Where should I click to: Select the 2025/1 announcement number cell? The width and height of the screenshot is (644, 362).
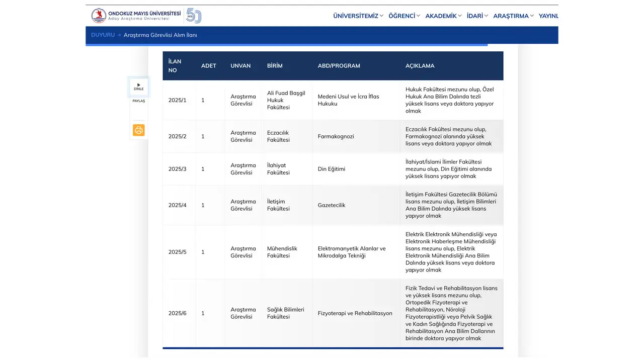(x=177, y=100)
